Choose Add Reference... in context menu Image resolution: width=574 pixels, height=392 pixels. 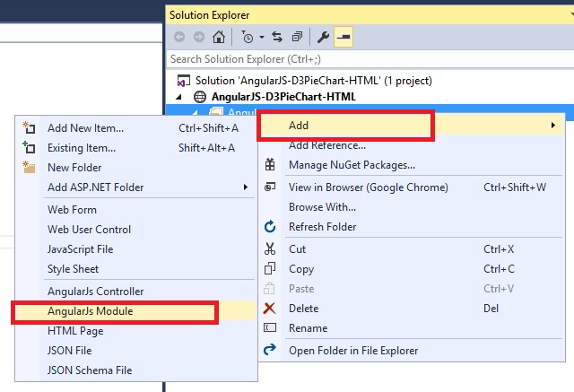(326, 145)
